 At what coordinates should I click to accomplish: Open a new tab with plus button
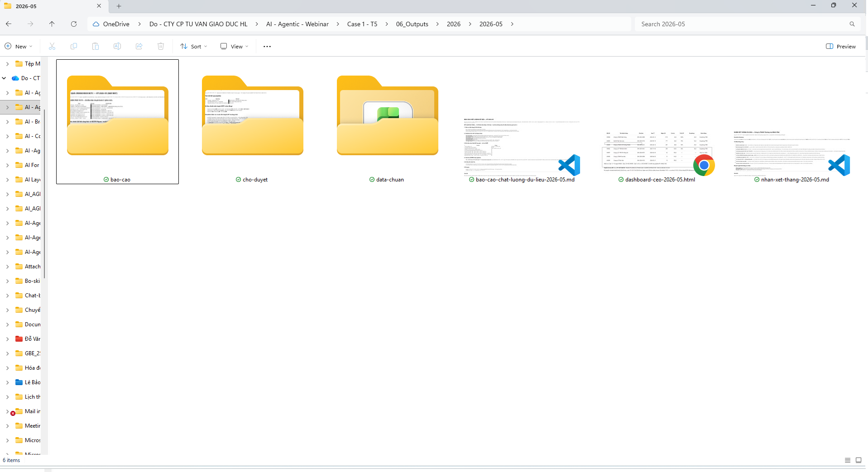click(x=119, y=6)
